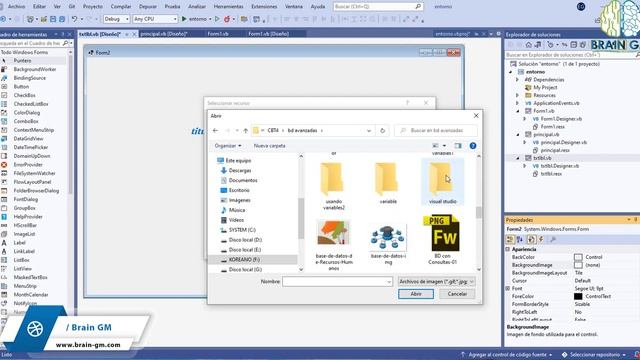The height and width of the screenshot is (360, 640).
Task: Open the Depurar menu
Action: pos(148,7)
